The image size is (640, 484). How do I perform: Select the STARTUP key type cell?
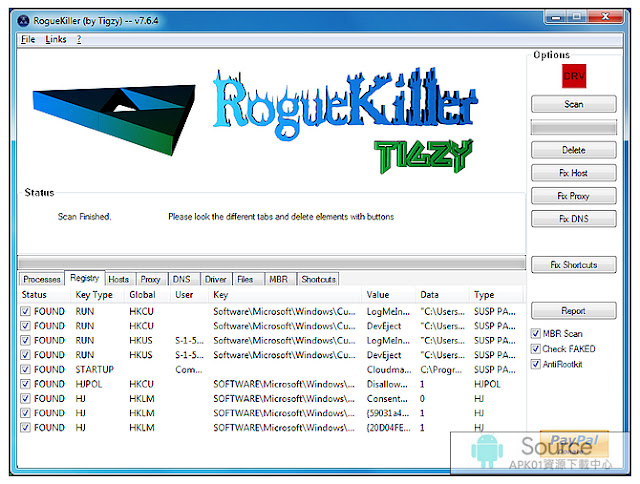click(x=95, y=370)
